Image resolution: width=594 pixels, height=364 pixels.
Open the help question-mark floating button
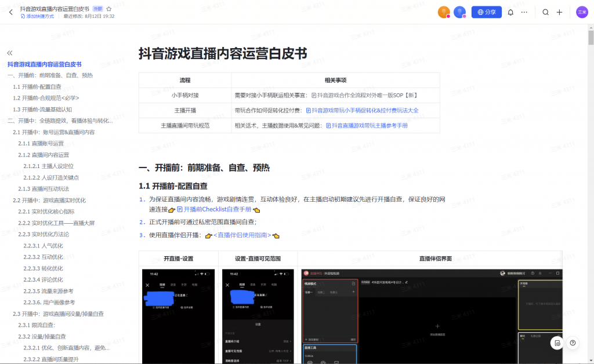[573, 343]
